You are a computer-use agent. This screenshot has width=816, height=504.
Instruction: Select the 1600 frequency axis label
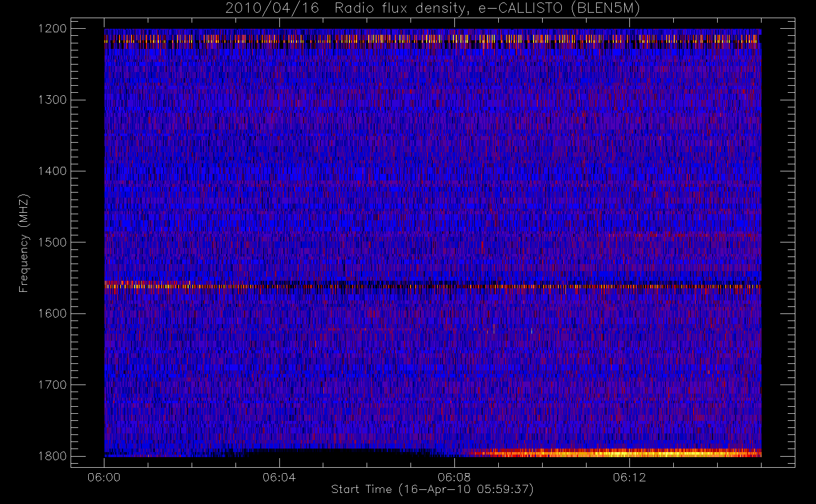tap(52, 313)
